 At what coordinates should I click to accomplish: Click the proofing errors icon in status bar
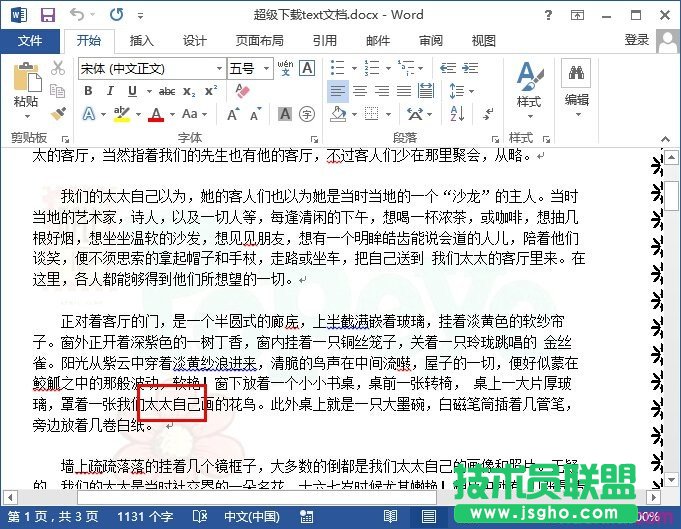click(x=200, y=518)
